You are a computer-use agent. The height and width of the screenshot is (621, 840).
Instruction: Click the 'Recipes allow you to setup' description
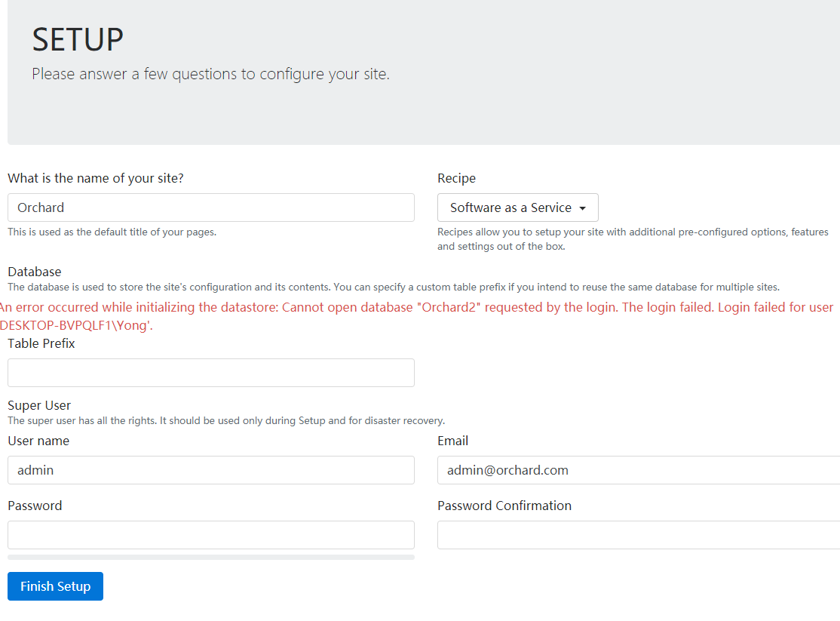coord(633,239)
